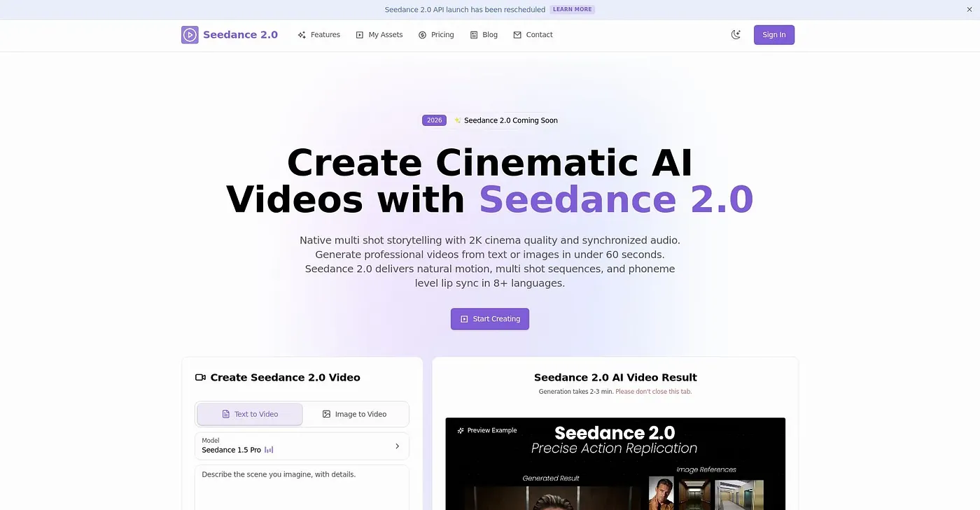The image size is (980, 510).
Task: Click the preview example video
Action: [x=615, y=464]
